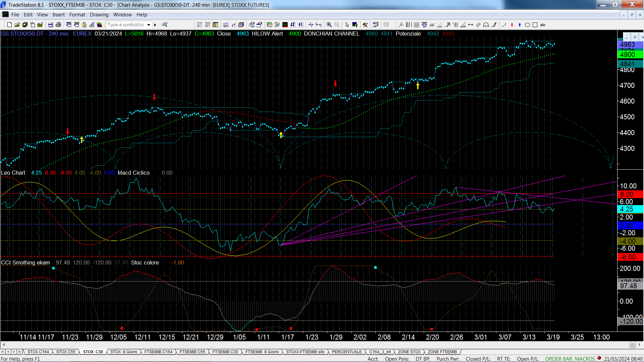Switch to the ZONE STOX tab
This screenshot has width=644, height=362.
[409, 352]
